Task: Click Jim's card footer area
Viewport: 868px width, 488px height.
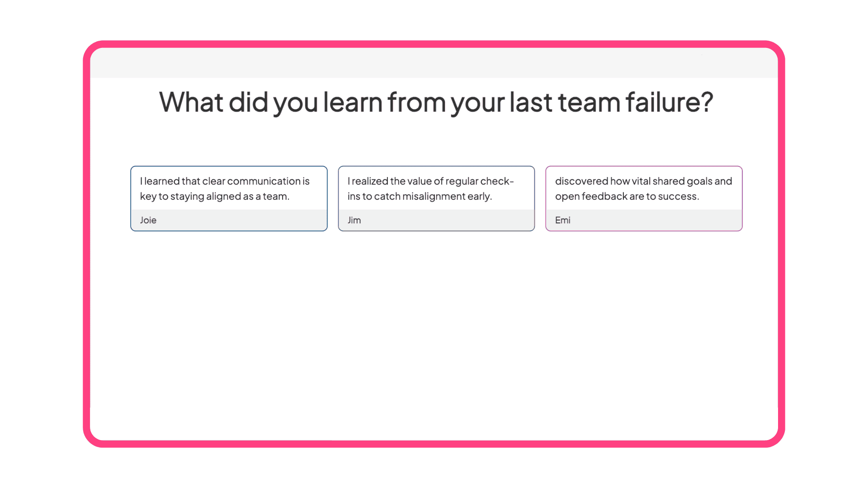Action: [436, 221]
